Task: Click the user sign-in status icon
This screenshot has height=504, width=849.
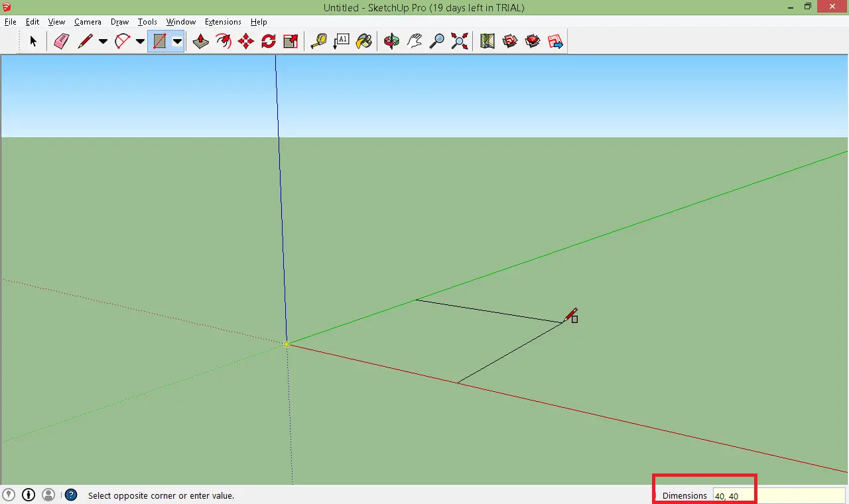Action: [x=48, y=495]
